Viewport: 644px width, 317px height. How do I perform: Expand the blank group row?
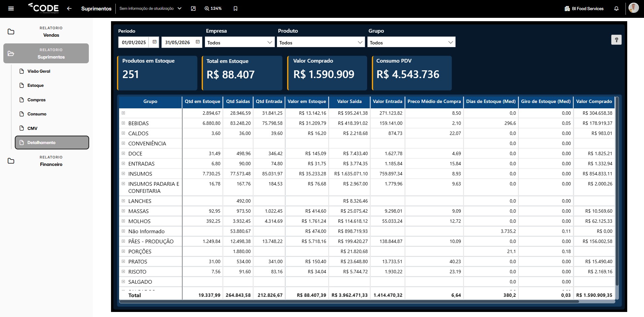(x=123, y=113)
